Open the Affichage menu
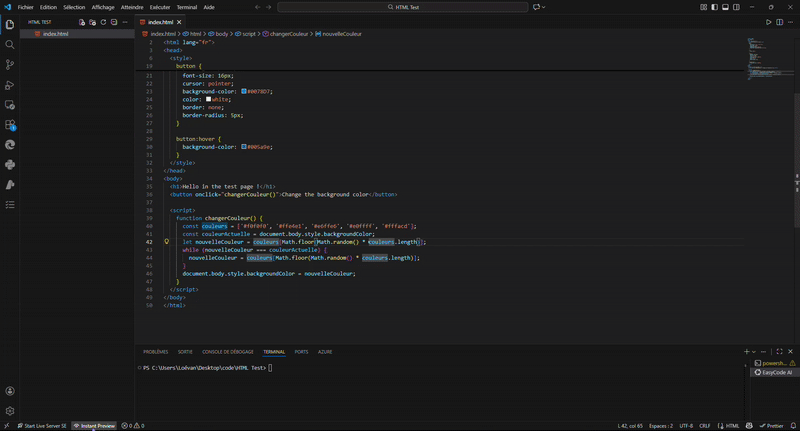 [103, 7]
